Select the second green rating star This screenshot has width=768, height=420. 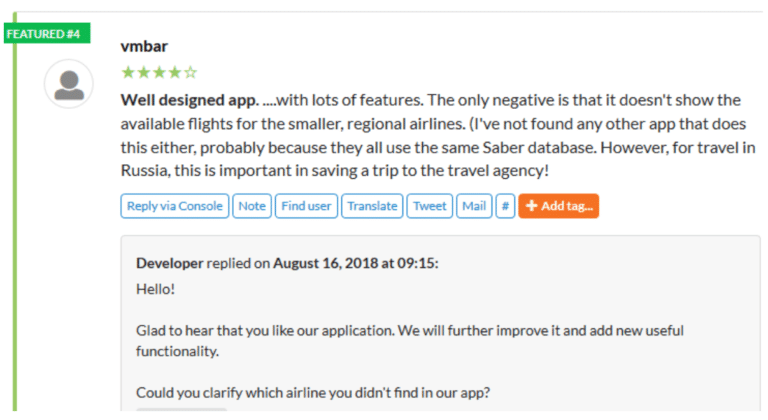tap(144, 73)
